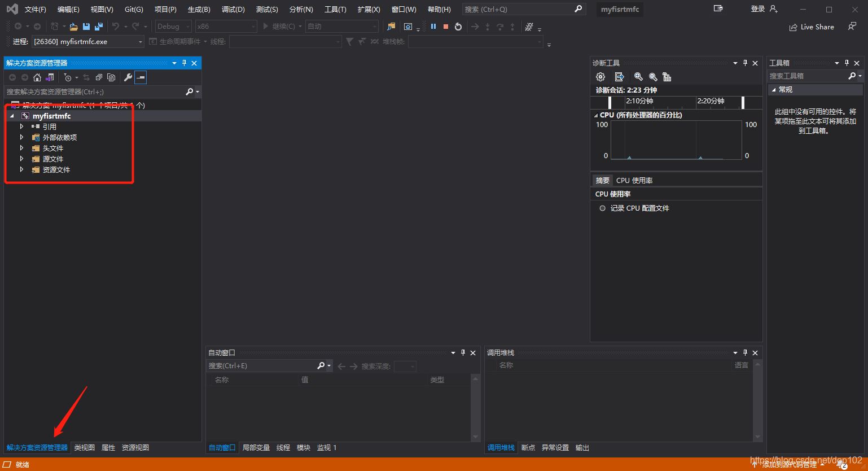Open the 进程 myfisrtmfc.exe dropdown
Image resolution: width=868 pixels, height=471 pixels.
[x=141, y=42]
